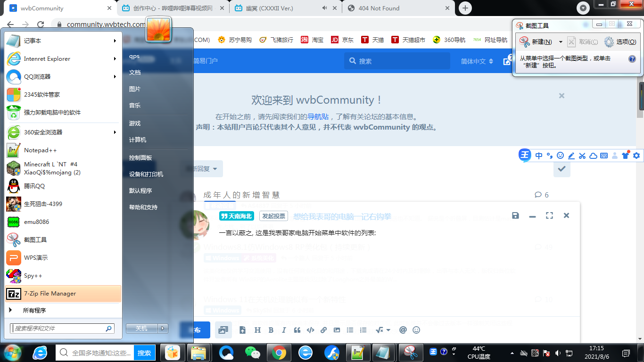Expand QQ浏览器 jump list arrow
644x362 pixels.
[x=115, y=77]
